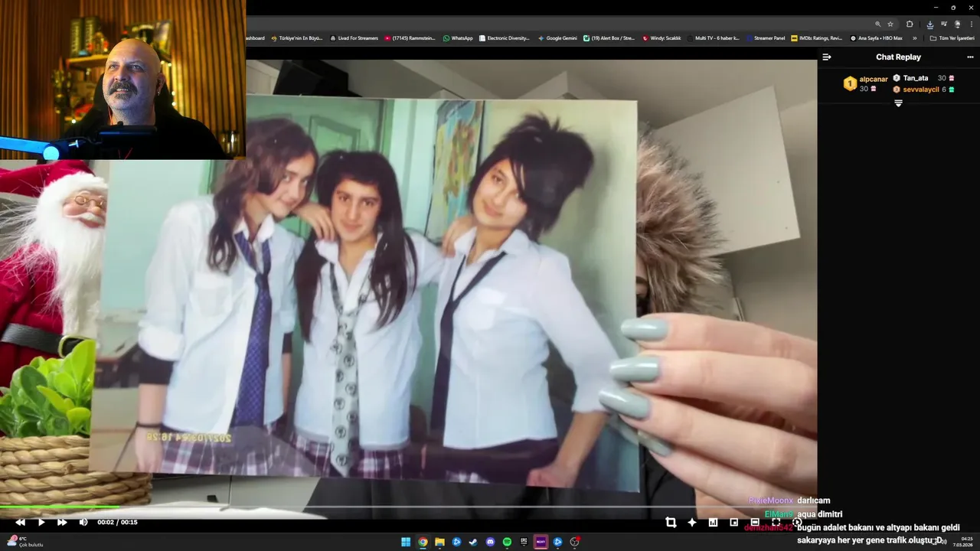Open the Chrome profile avatar

click(957, 24)
